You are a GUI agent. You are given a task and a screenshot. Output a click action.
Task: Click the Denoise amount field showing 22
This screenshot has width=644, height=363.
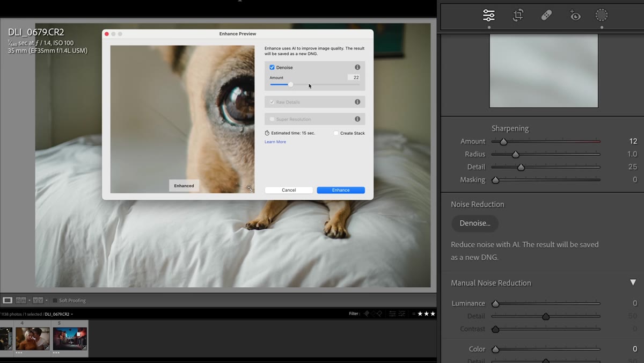(353, 77)
